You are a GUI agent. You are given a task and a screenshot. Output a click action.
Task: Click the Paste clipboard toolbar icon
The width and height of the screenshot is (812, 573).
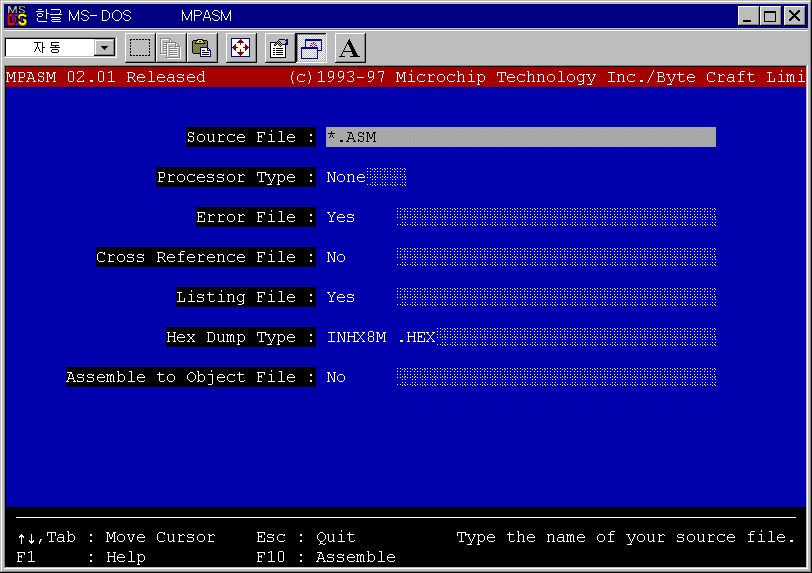point(201,48)
